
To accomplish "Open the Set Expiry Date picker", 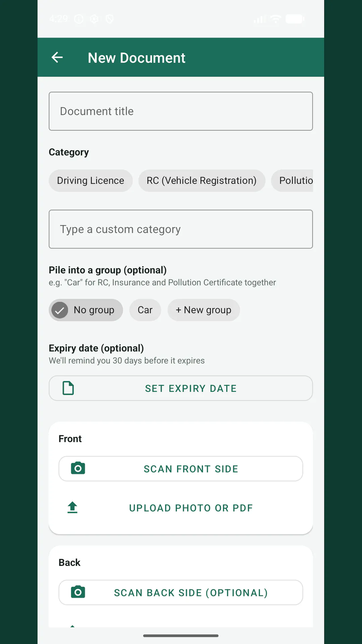I will tap(181, 388).
